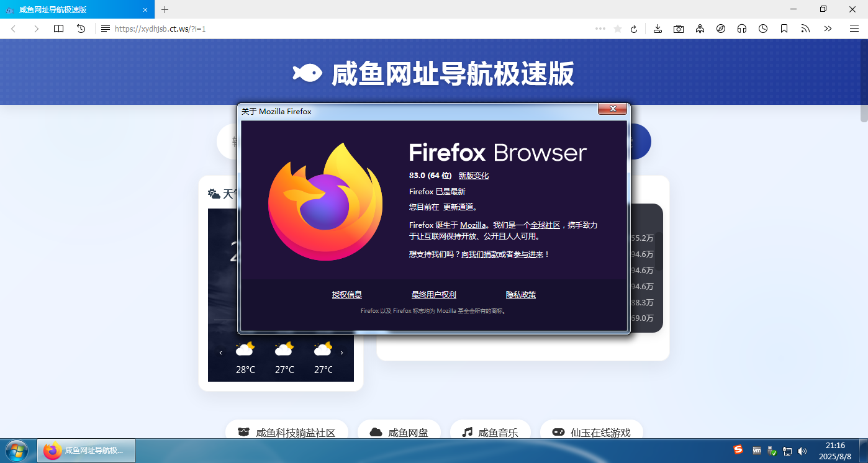This screenshot has width=868, height=463.
Task: Click the headphones icon in the toolbar
Action: 742,29
